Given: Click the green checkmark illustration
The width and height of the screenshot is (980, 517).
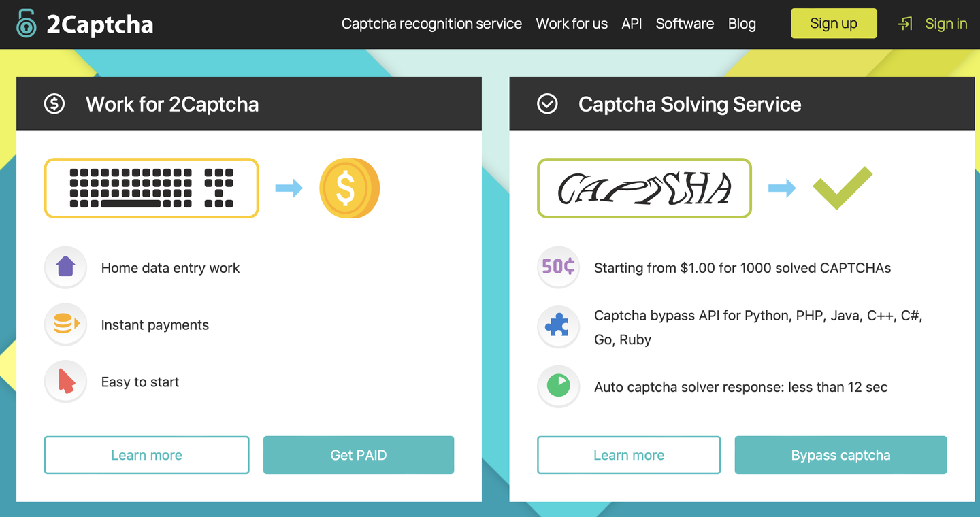Looking at the screenshot, I should pyautogui.click(x=843, y=188).
